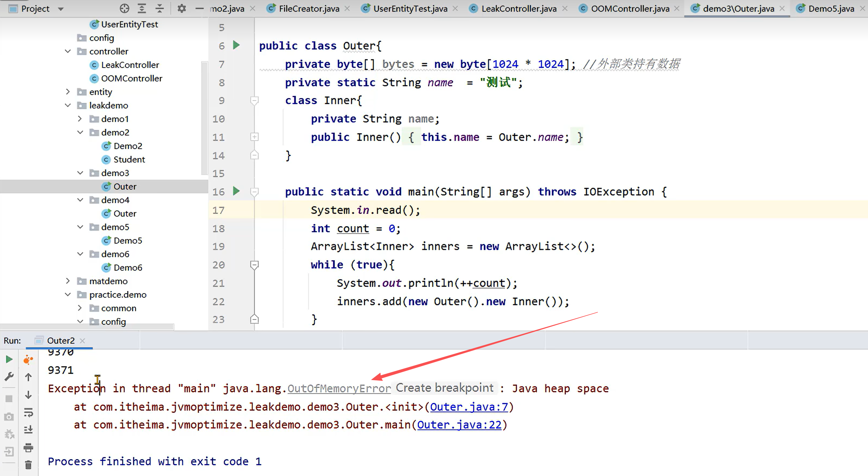Image resolution: width=868 pixels, height=476 pixels.
Task: Open the Project view dropdown arrow
Action: 61,9
